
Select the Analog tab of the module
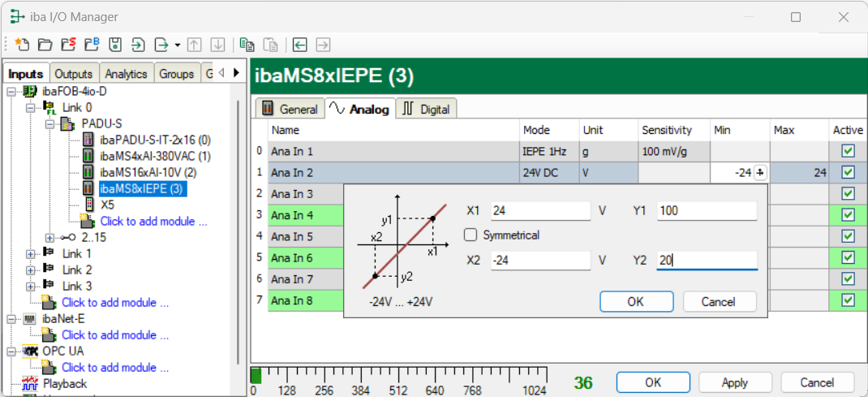[360, 109]
